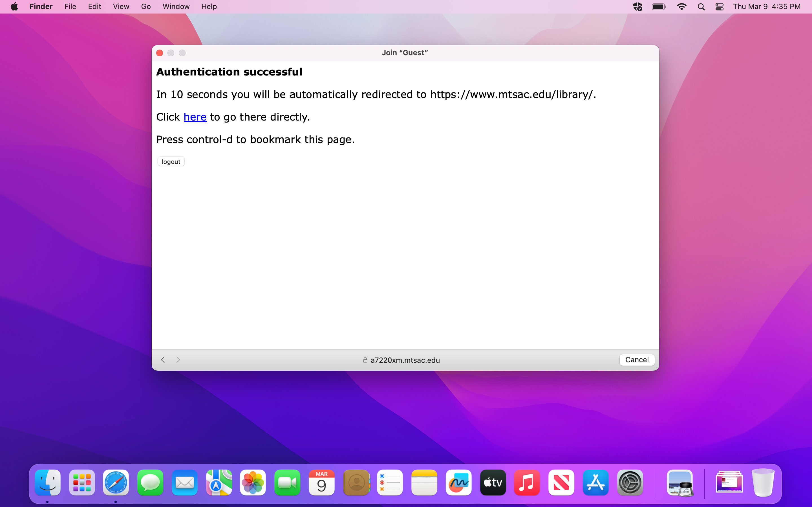Open the Music app in Dock
Image resolution: width=812 pixels, height=507 pixels.
pos(527,483)
